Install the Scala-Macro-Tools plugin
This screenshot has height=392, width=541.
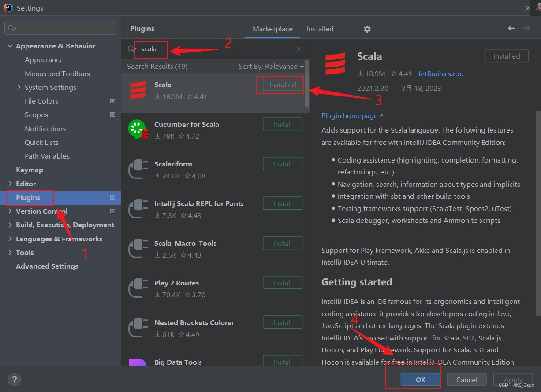point(283,243)
